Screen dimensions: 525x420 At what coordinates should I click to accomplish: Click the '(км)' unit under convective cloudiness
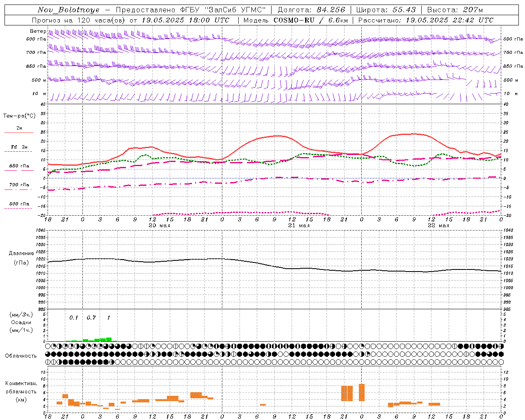point(21,399)
